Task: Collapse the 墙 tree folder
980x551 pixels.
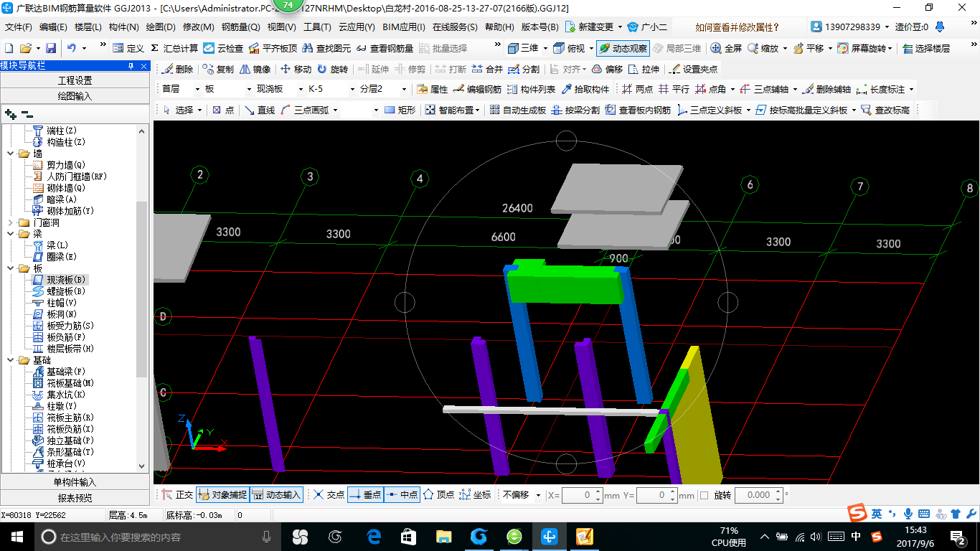Action: [x=11, y=154]
